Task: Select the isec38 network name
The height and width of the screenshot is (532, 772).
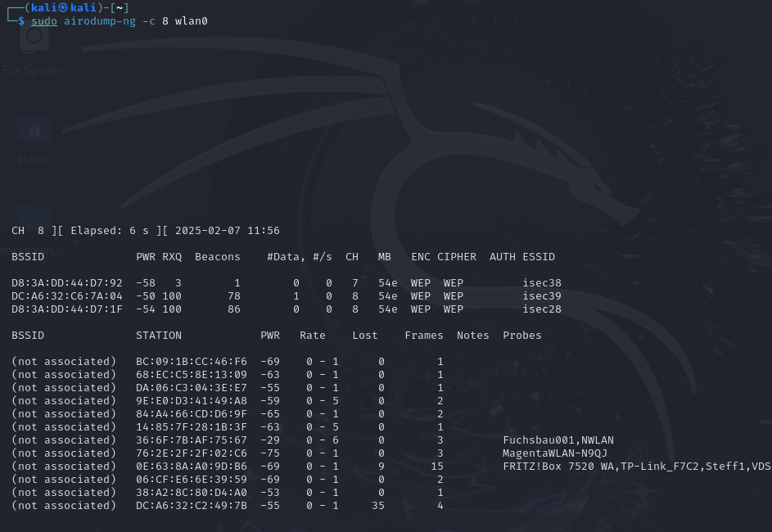Action: 542,283
